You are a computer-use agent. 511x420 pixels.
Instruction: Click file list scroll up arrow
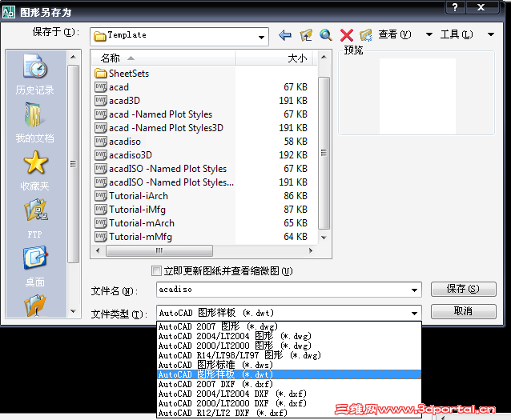pyautogui.click(x=324, y=57)
